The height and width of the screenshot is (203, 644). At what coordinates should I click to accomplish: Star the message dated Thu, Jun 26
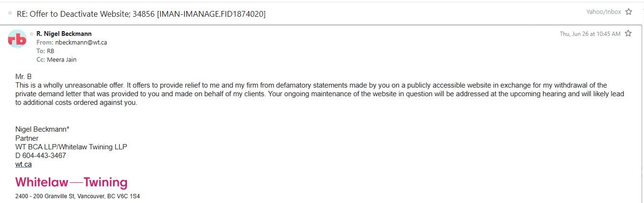tap(628, 34)
